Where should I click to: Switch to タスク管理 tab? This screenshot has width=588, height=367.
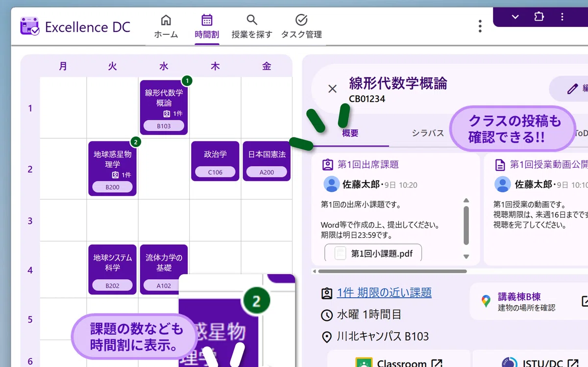pos(301,26)
